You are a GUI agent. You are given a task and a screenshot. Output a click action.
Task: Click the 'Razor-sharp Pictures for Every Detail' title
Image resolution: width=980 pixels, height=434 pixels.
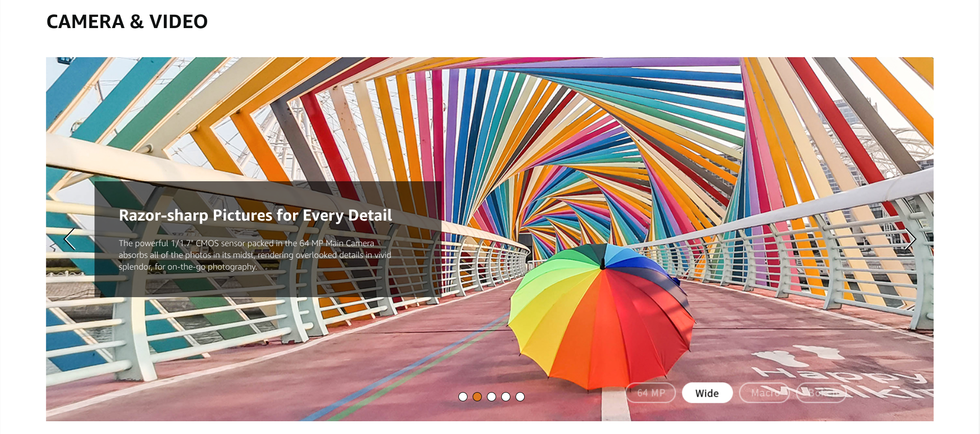[x=255, y=215]
